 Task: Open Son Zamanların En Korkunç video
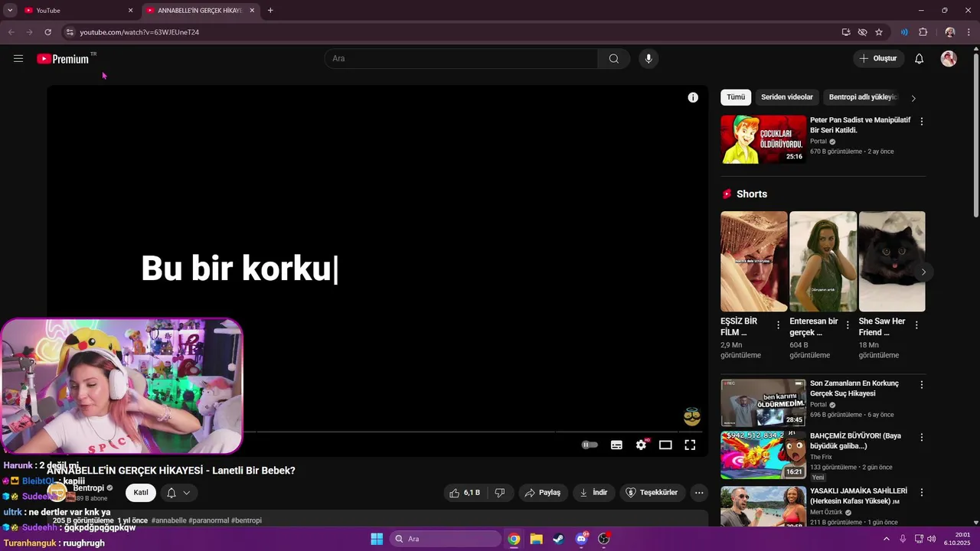[x=763, y=403]
